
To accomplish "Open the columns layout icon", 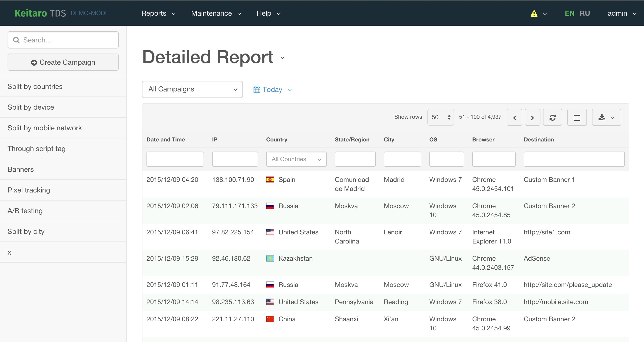I will (x=577, y=117).
